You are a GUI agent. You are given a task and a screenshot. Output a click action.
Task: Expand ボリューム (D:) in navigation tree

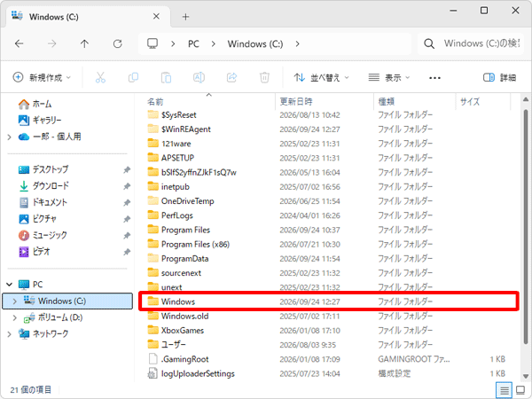[14, 317]
